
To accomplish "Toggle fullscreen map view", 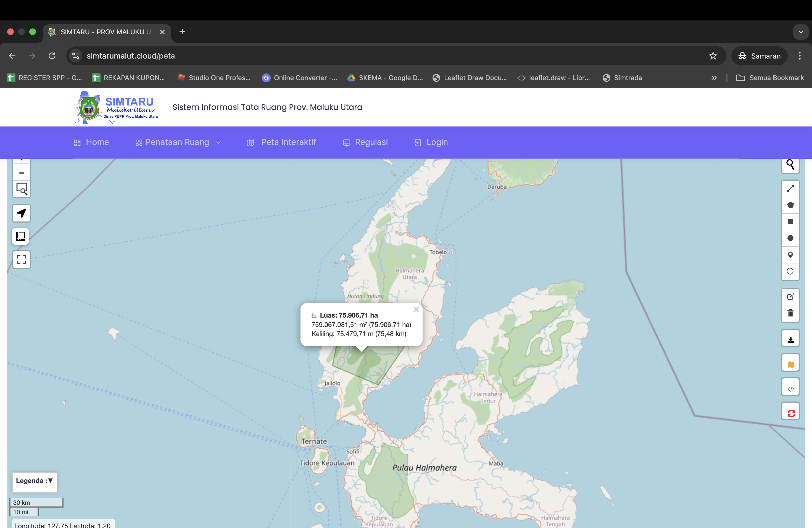I will click(22, 260).
